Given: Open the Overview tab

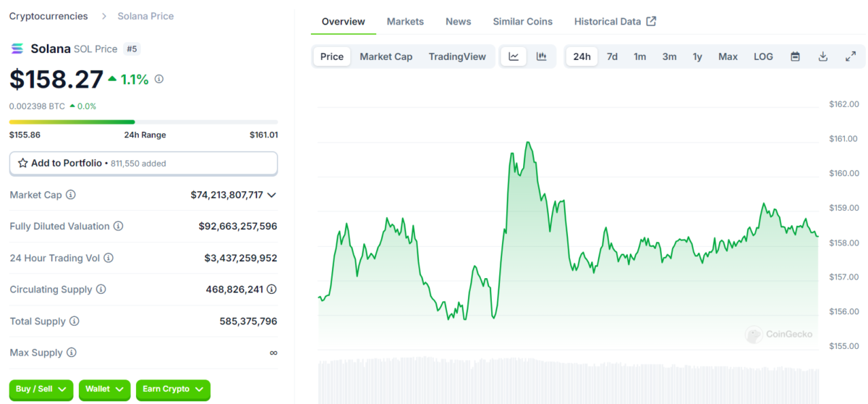Looking at the screenshot, I should [344, 22].
